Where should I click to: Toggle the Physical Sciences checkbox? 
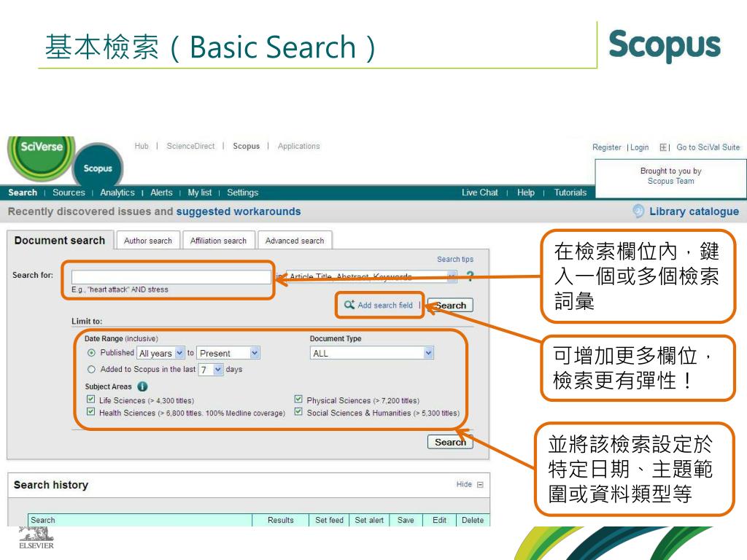tap(298, 399)
